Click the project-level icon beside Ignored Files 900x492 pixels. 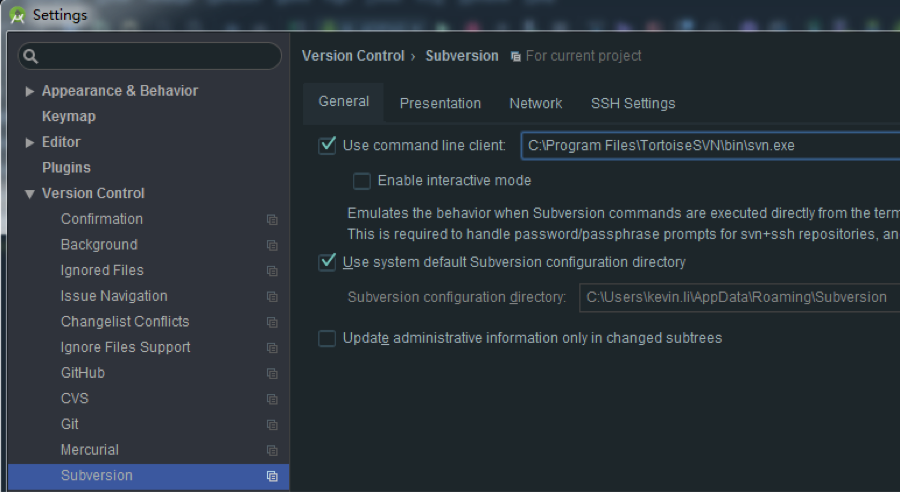click(x=272, y=271)
